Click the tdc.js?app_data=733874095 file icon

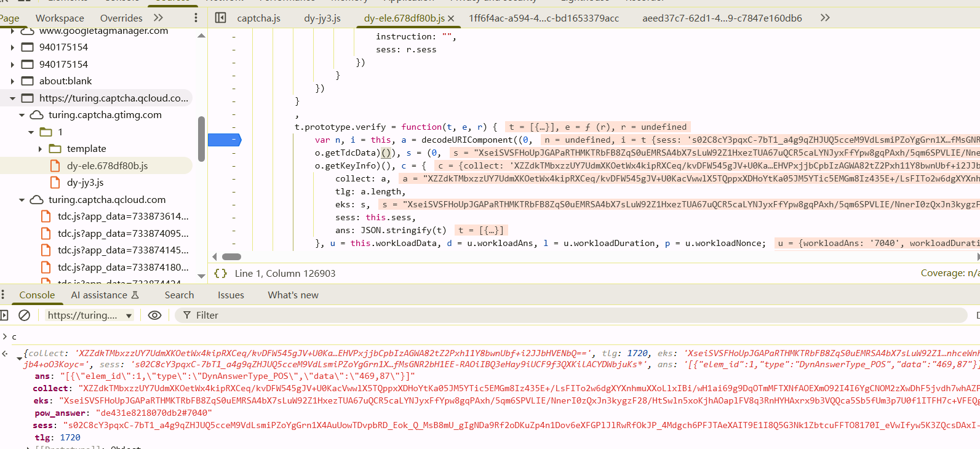coord(46,234)
